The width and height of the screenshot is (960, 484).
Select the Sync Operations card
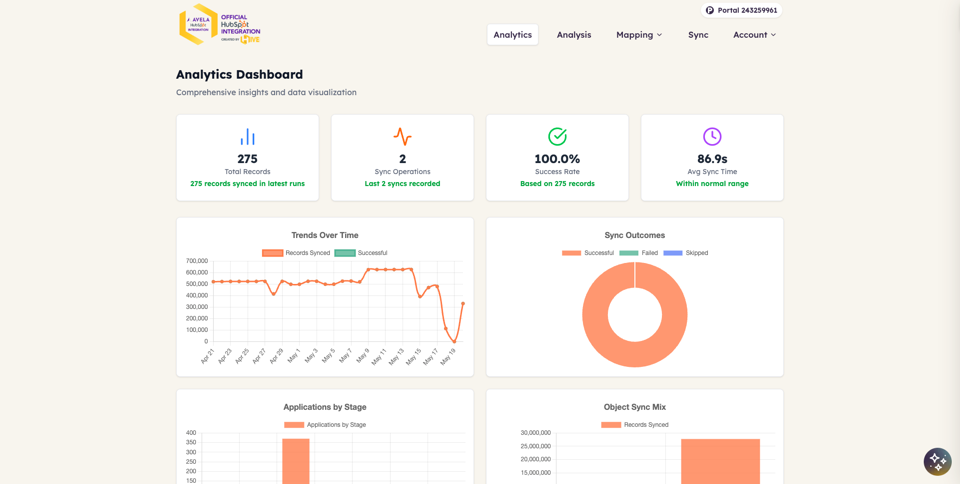coord(402,157)
